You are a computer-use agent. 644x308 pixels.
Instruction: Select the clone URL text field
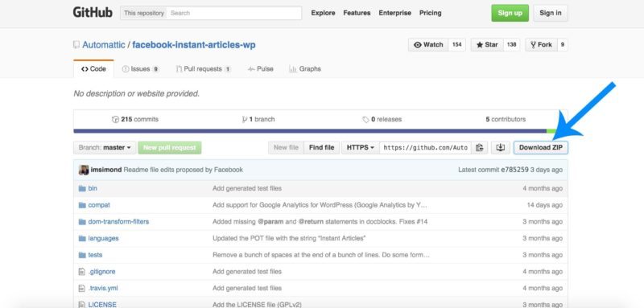pyautogui.click(x=426, y=148)
